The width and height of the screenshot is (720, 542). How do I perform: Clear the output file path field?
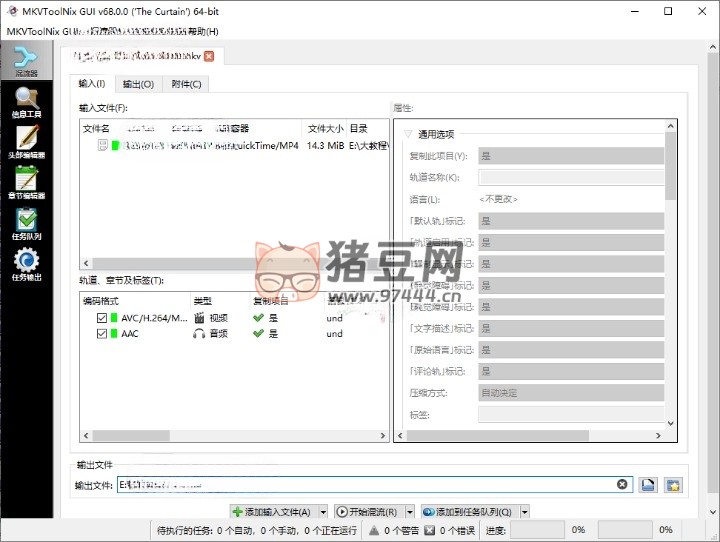click(x=622, y=485)
